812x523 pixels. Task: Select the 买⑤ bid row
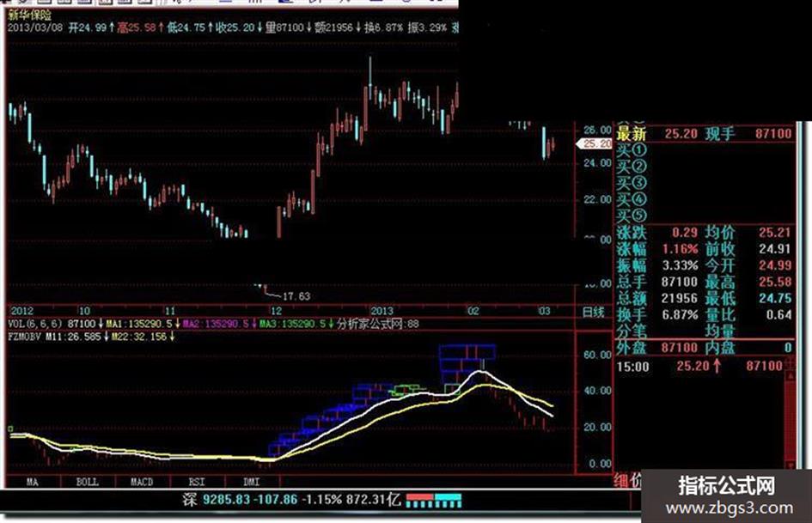coord(705,216)
